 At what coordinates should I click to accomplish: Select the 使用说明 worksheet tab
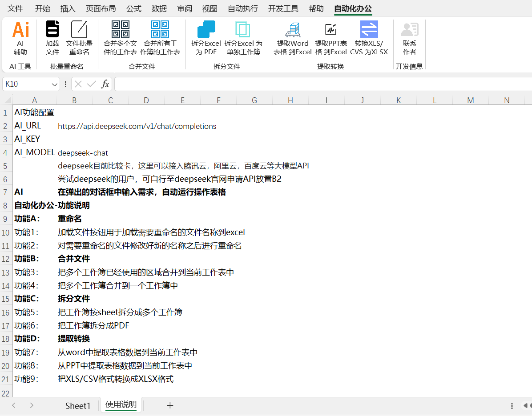click(121, 404)
